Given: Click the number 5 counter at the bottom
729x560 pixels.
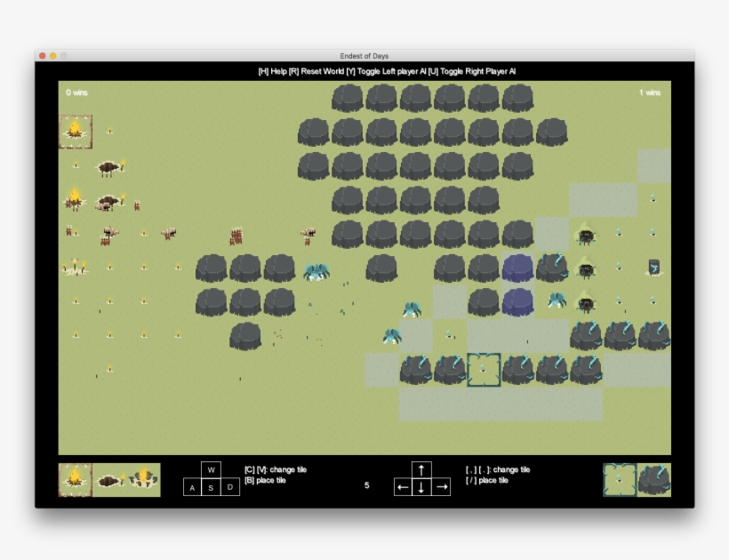Looking at the screenshot, I should coord(365,484).
